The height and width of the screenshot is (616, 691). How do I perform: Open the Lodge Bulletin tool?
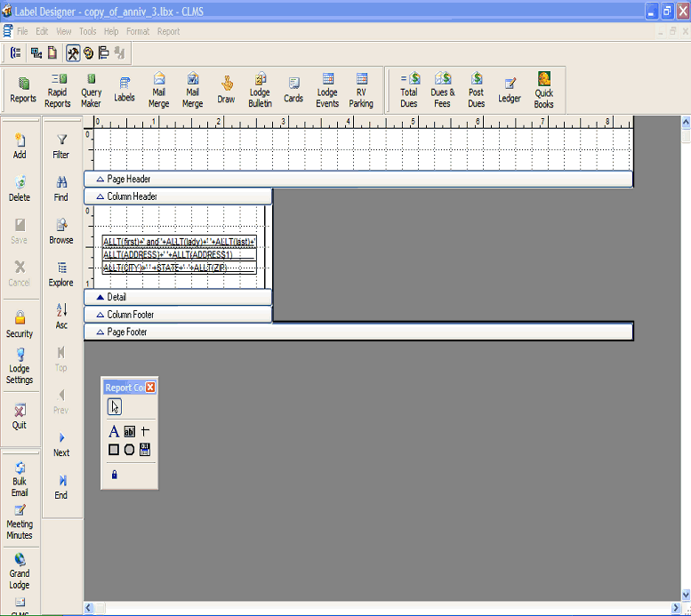click(x=260, y=91)
